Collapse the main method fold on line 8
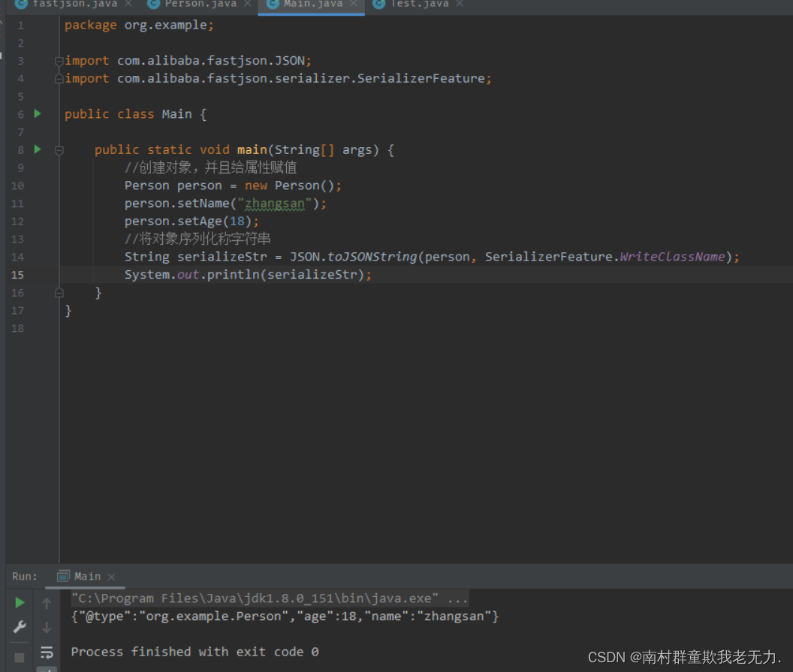This screenshot has height=672, width=793. point(59,150)
